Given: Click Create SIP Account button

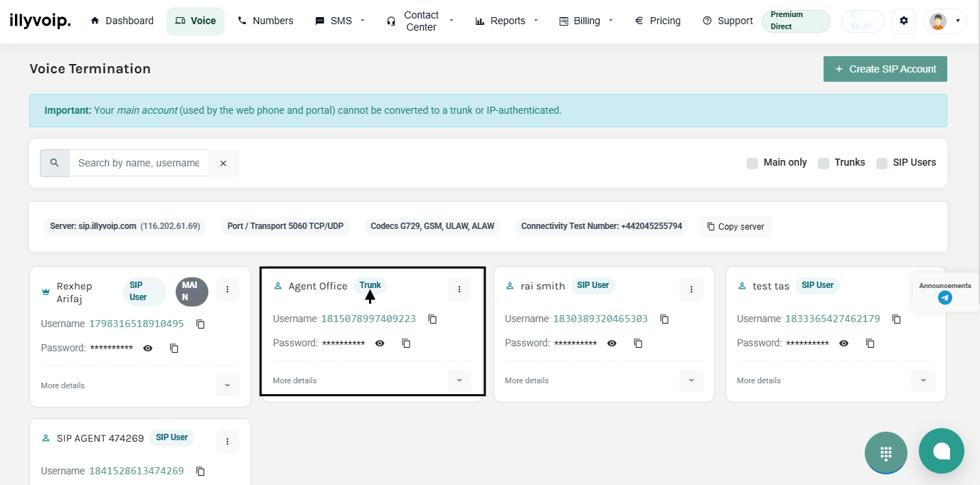Looking at the screenshot, I should [885, 69].
